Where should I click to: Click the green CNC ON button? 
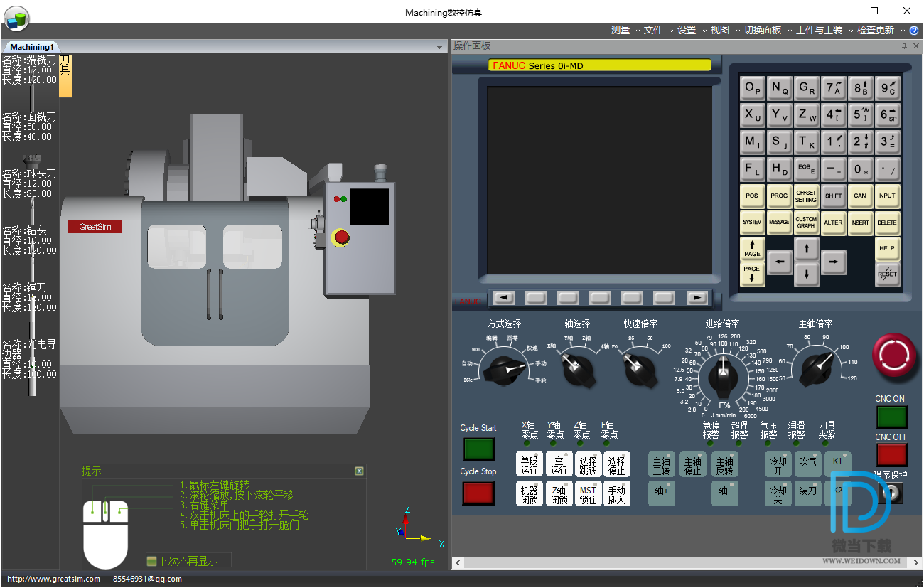(x=891, y=417)
